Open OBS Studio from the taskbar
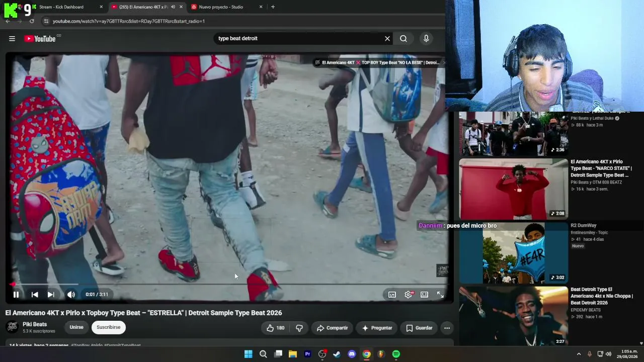Viewport: 644px width, 362px height. 323,354
